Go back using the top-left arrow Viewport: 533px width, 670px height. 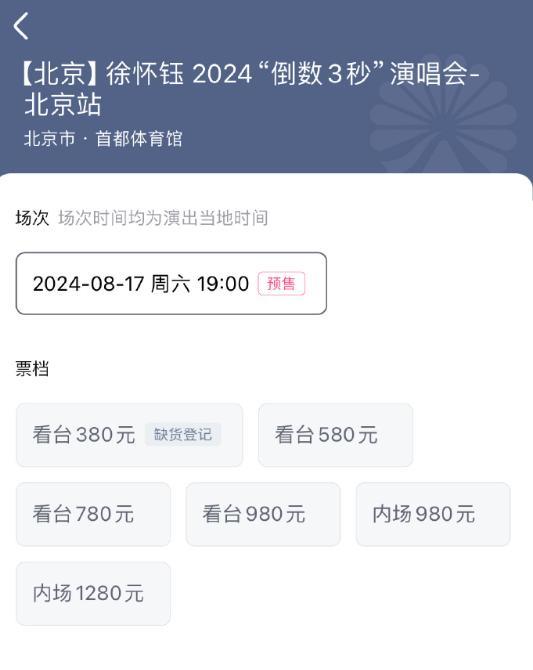coord(21,26)
